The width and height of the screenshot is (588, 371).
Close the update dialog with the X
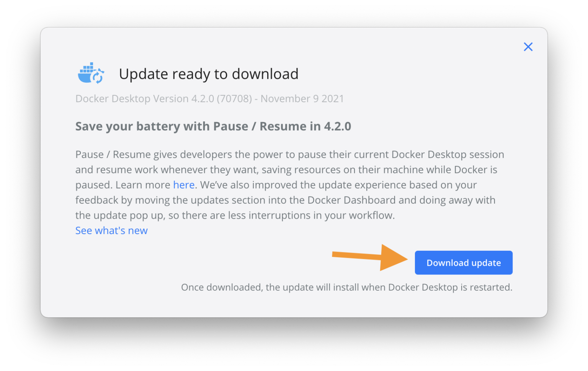pos(528,47)
